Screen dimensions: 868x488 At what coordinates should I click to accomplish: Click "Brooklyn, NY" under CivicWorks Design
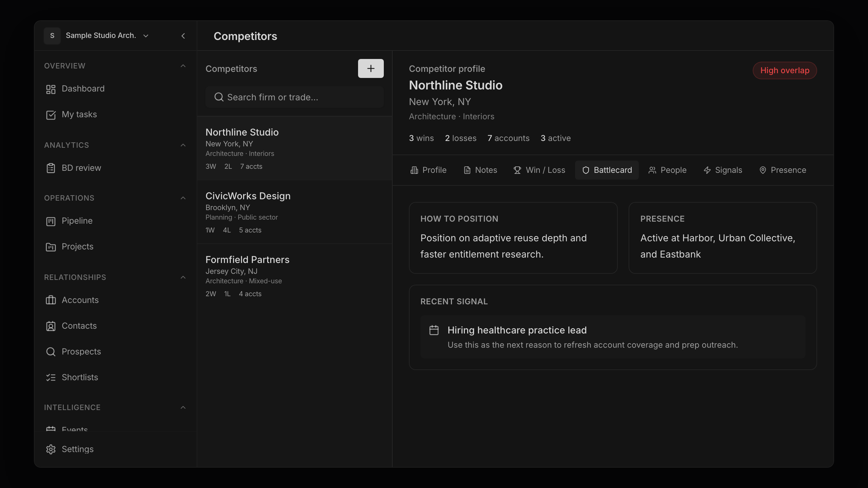[x=228, y=207]
